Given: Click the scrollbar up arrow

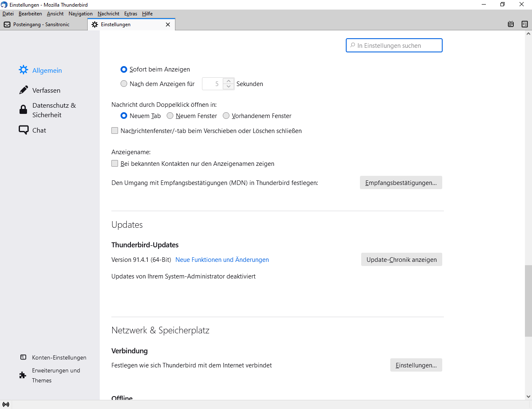Looking at the screenshot, I should (x=528, y=34).
